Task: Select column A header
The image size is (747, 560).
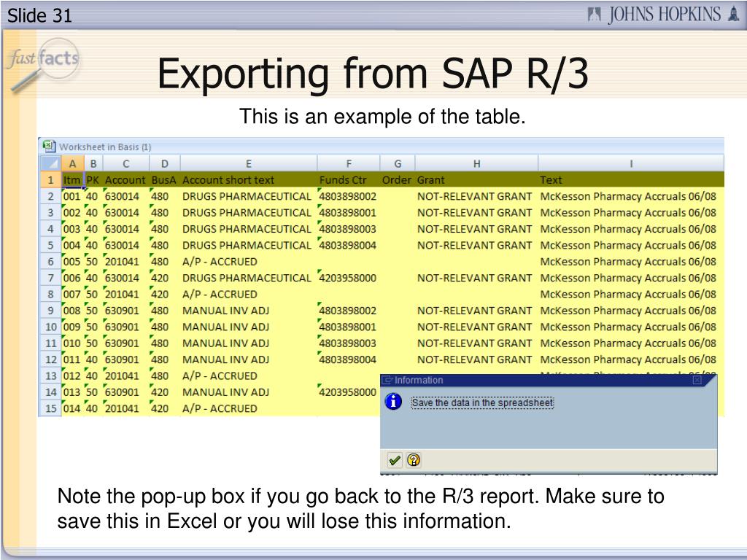Action: [72, 163]
